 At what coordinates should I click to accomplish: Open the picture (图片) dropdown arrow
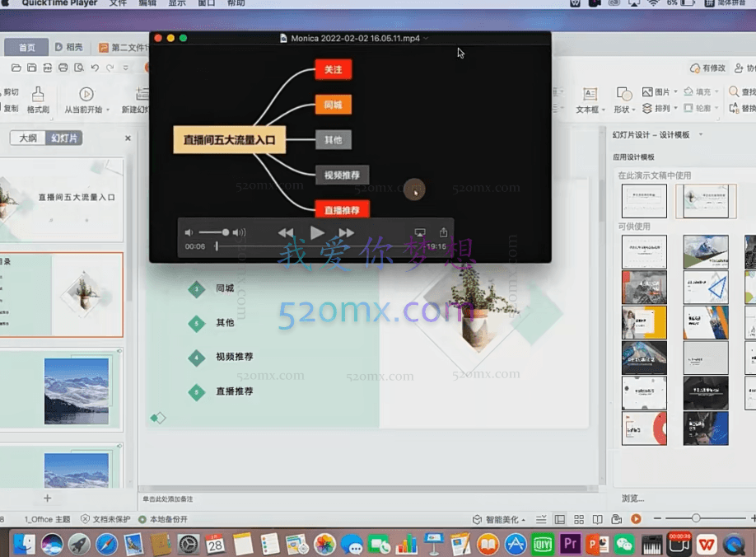pos(676,92)
